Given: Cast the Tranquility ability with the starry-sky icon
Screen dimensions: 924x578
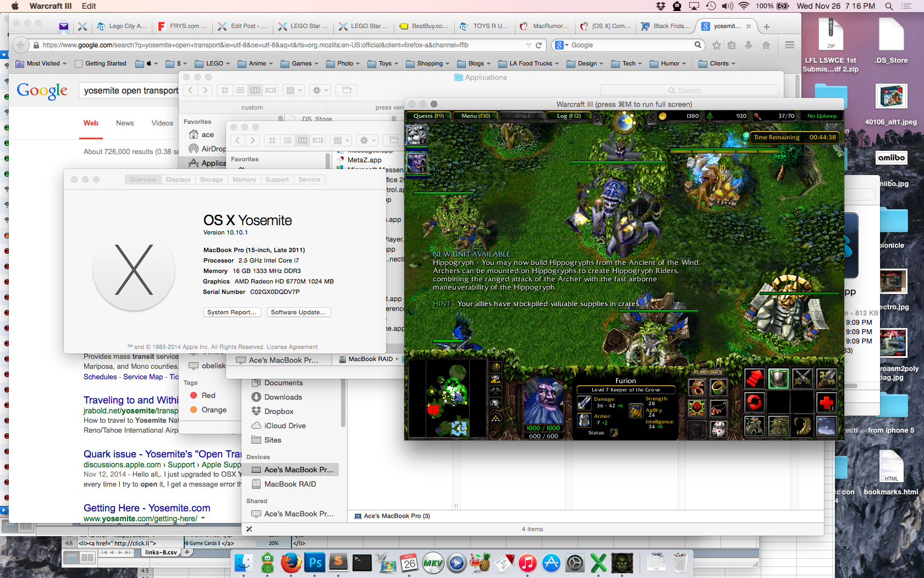Looking at the screenshot, I should pyautogui.click(x=826, y=426).
